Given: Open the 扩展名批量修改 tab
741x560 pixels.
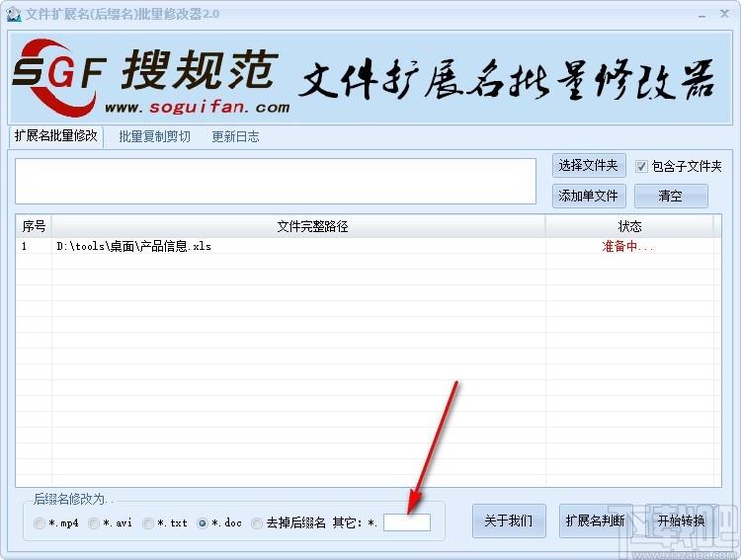Looking at the screenshot, I should 55,136.
